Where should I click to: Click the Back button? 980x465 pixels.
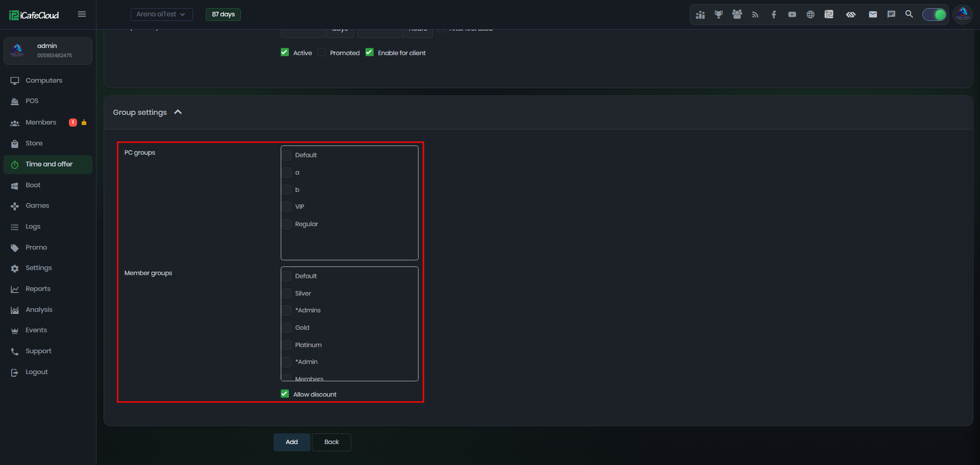pos(332,442)
